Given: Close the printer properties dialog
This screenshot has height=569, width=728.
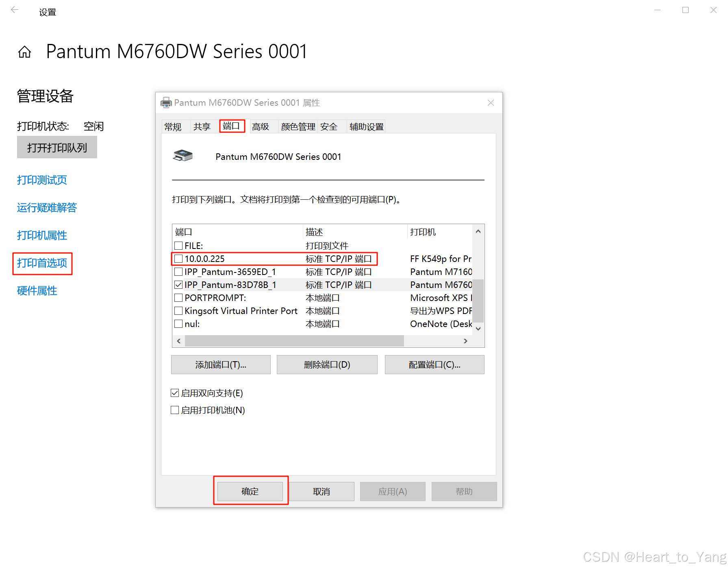Looking at the screenshot, I should [x=491, y=102].
